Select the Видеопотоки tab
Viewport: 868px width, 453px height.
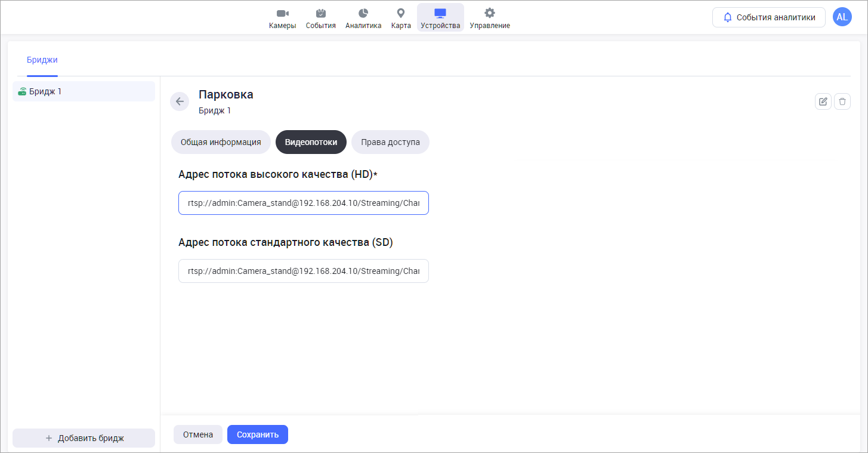[x=311, y=142]
